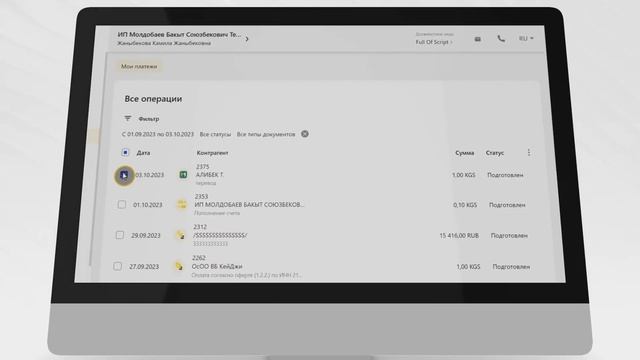Tick the checkbox for the 01.10.2023 operation
Screen dimensions: 640x360
(x=122, y=204)
